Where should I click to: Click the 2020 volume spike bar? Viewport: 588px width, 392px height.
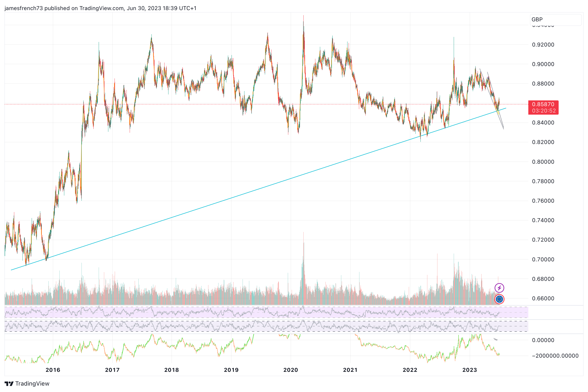pyautogui.click(x=303, y=268)
